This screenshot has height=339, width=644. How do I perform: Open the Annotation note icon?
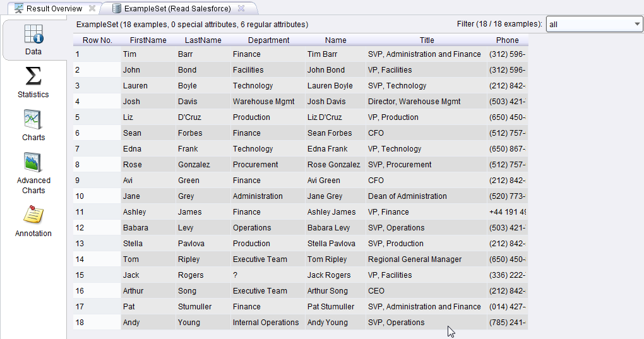click(x=33, y=215)
